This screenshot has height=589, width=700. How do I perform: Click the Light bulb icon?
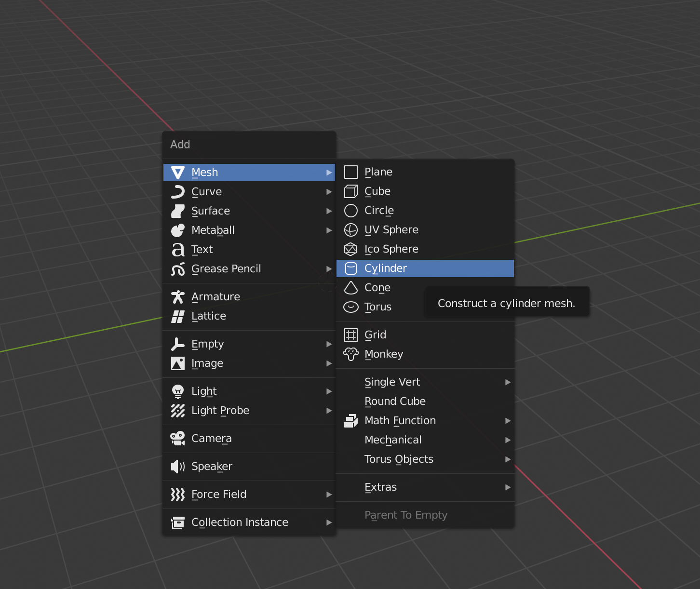178,391
